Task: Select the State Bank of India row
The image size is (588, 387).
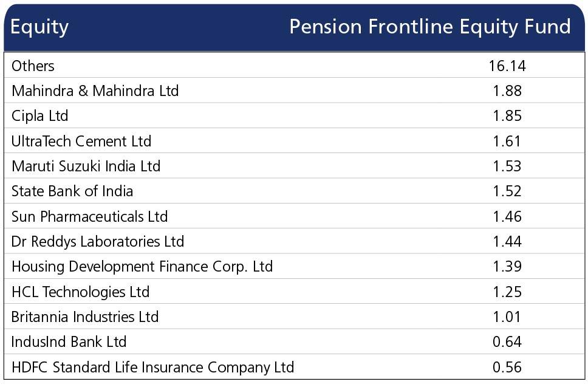Action: 294,191
